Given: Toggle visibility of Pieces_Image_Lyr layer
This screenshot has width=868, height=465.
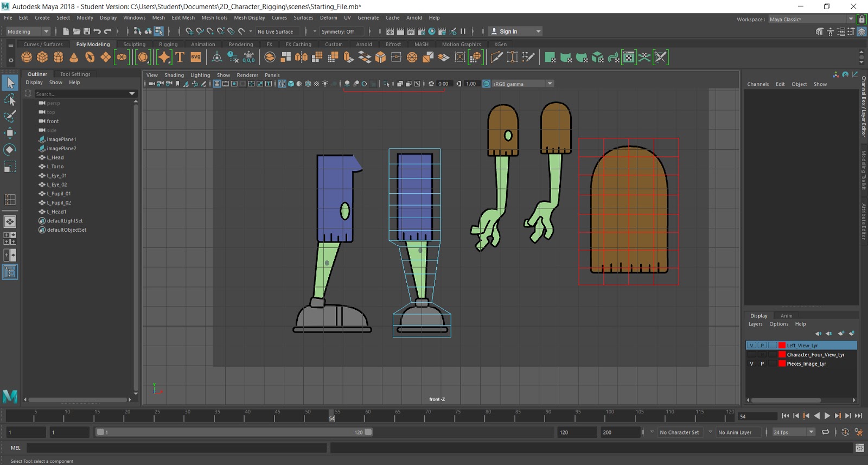Looking at the screenshot, I should pos(751,364).
